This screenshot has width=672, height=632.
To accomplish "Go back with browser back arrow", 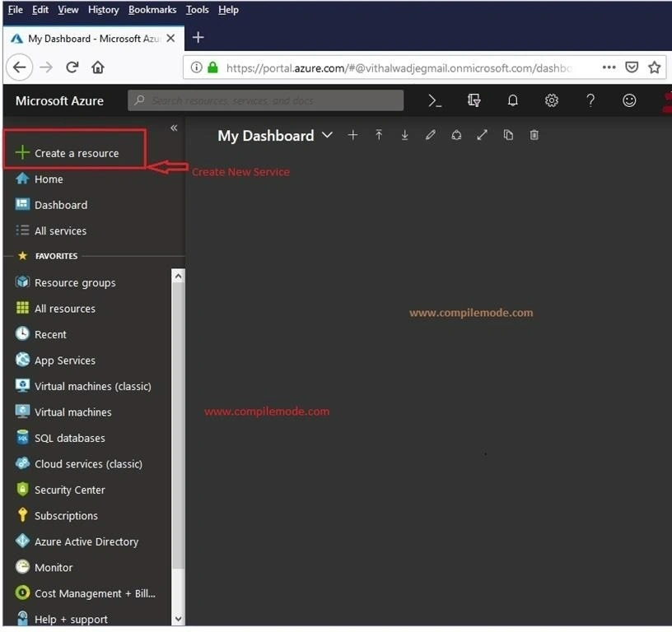I will 19,67.
